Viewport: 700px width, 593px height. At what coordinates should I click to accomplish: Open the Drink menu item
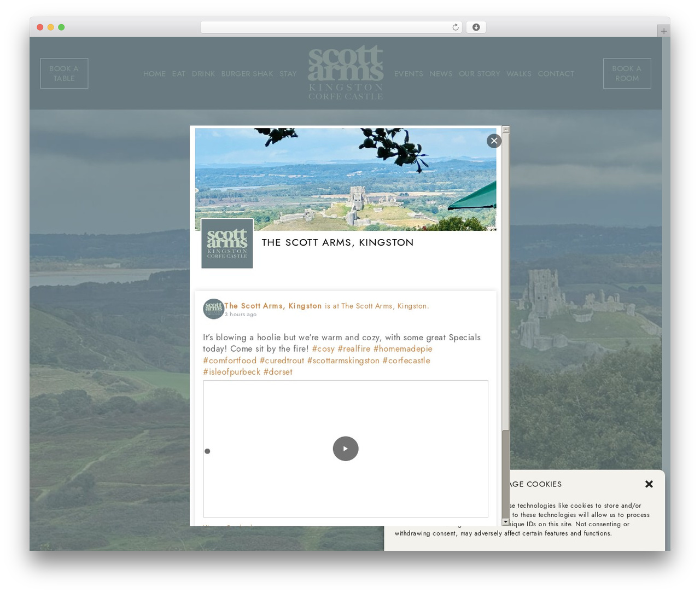[x=203, y=74]
